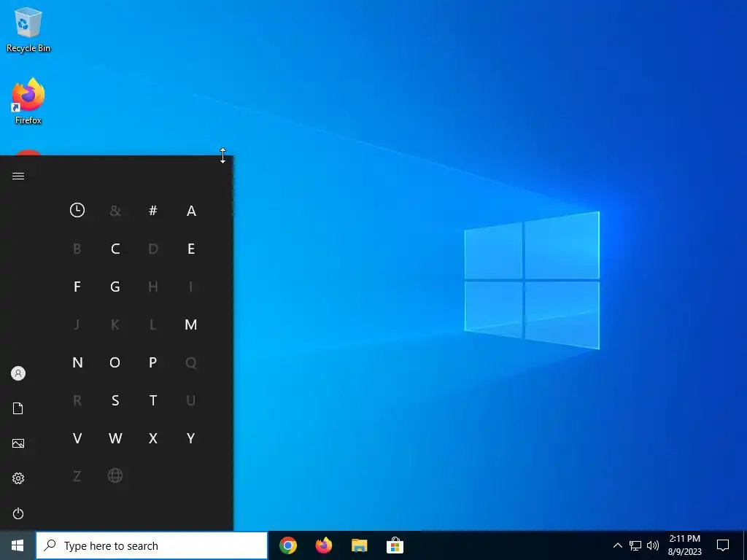The width and height of the screenshot is (747, 560).
Task: Open the Action Center notifications icon
Action: pos(723,545)
